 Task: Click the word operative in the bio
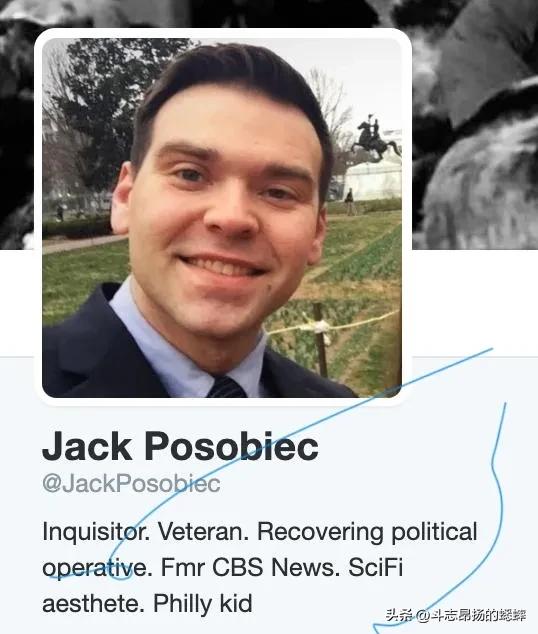94,568
